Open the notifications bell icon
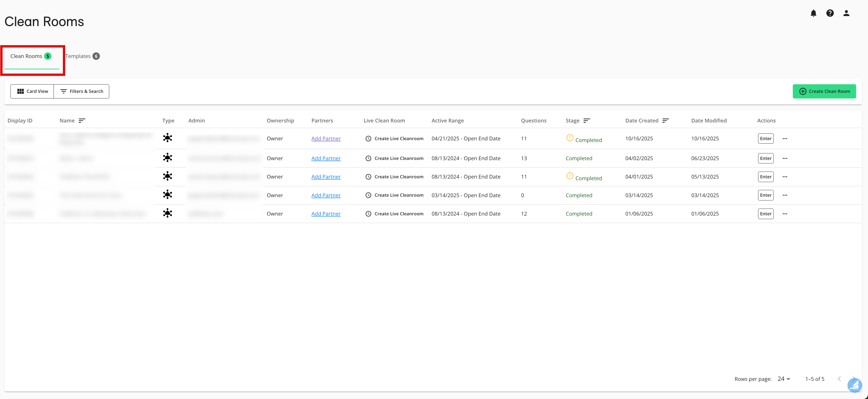The height and width of the screenshot is (399, 868). [814, 13]
